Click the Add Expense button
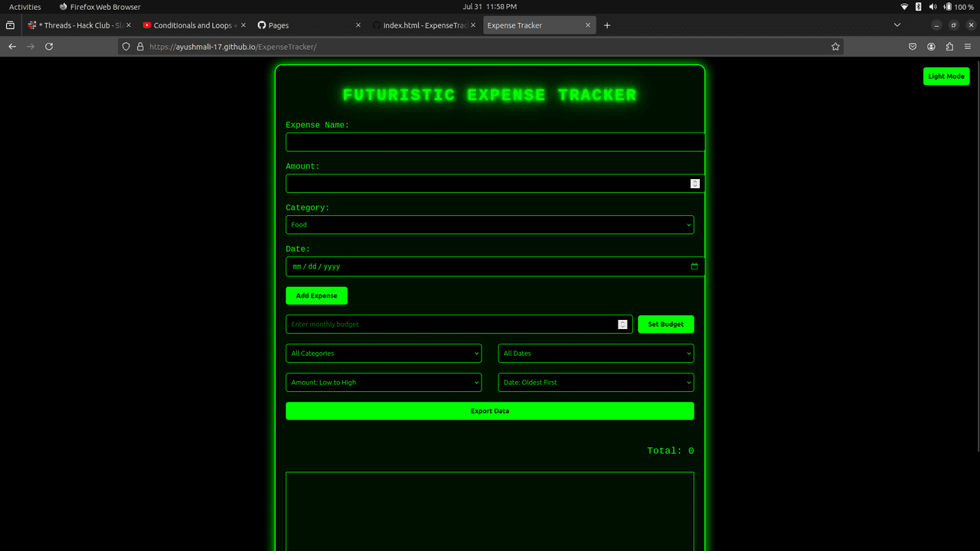Image resolution: width=980 pixels, height=551 pixels. pyautogui.click(x=316, y=295)
